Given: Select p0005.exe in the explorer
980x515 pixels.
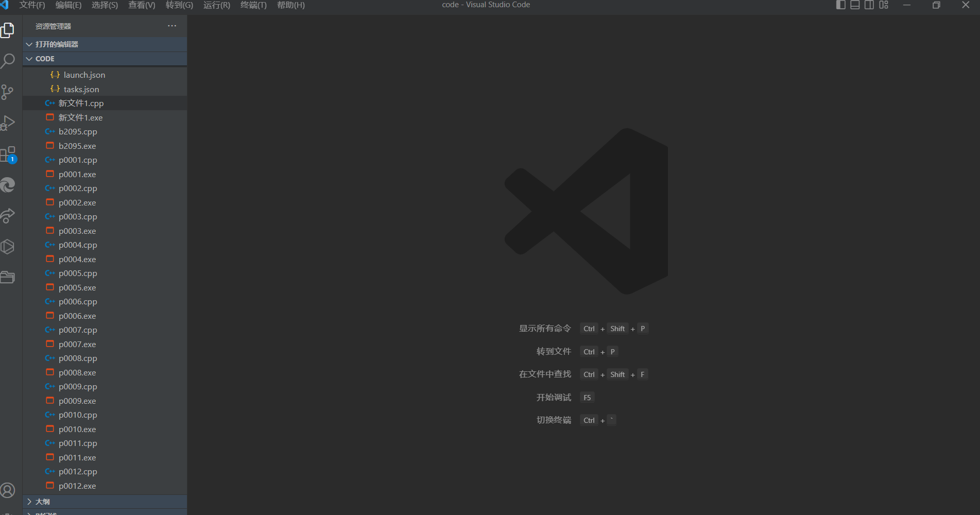Looking at the screenshot, I should pyautogui.click(x=105, y=287).
